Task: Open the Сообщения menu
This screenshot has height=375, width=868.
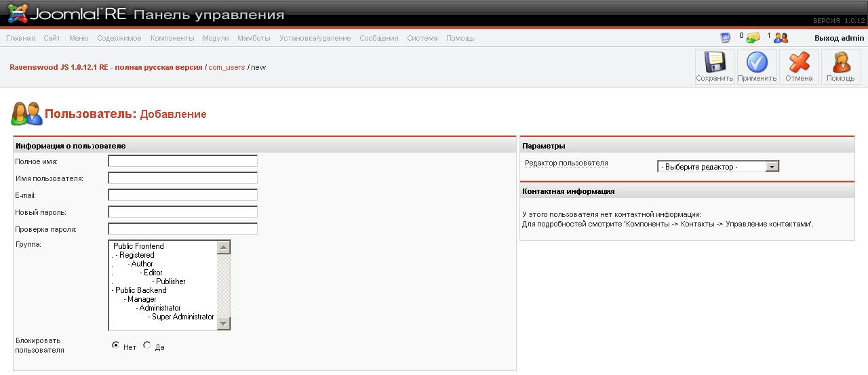Action: coord(379,38)
